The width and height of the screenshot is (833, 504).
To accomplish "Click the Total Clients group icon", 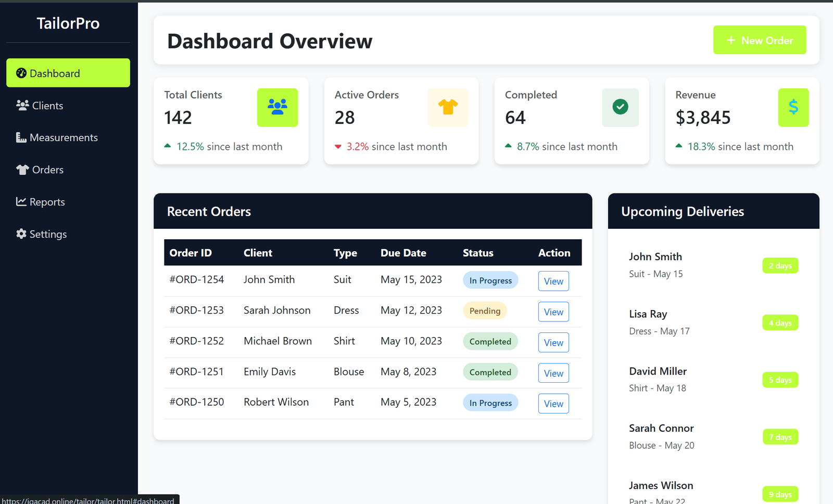I will click(x=277, y=107).
